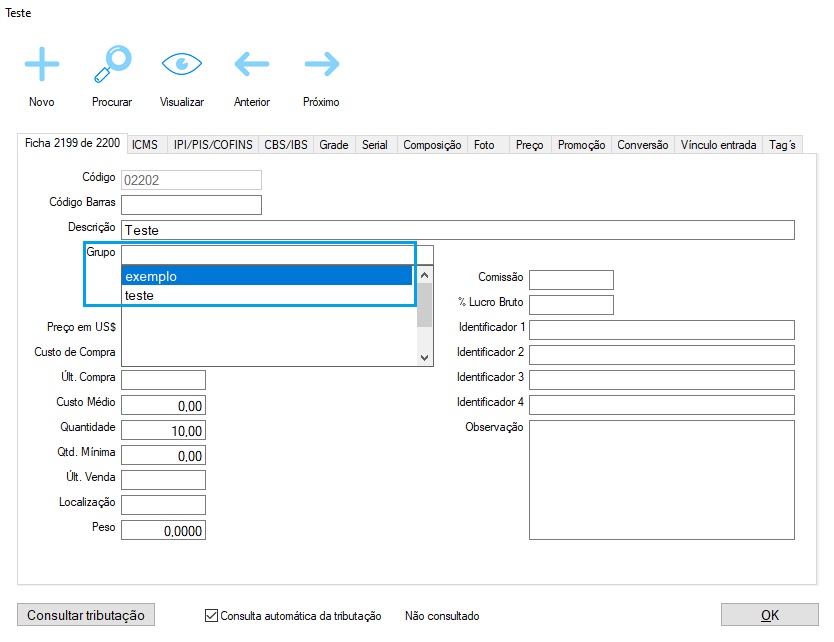The image size is (834, 642).
Task: Open the Vínculo entrada tab
Action: click(718, 145)
